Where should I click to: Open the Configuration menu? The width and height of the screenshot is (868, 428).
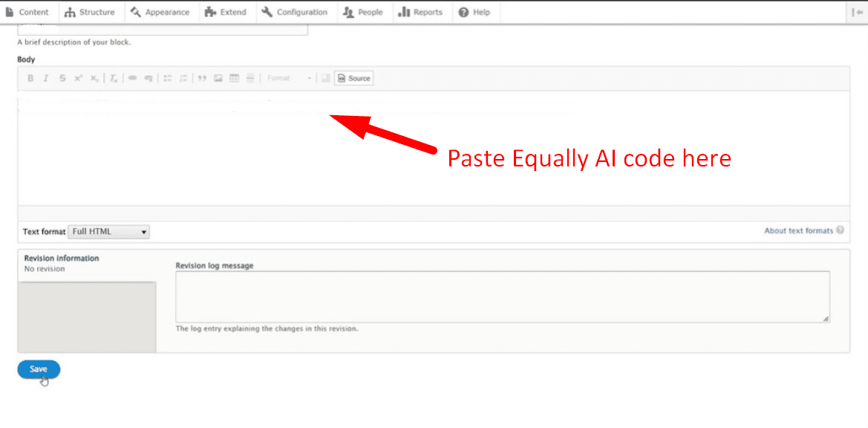(295, 12)
